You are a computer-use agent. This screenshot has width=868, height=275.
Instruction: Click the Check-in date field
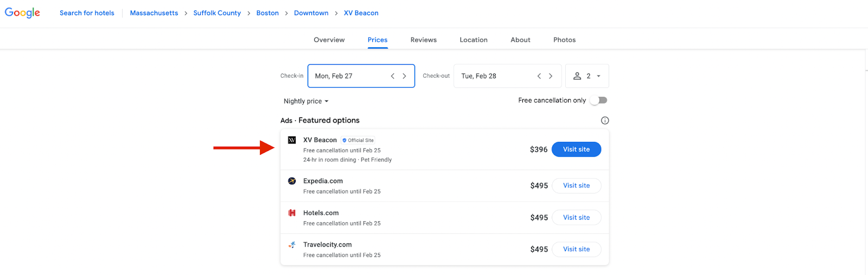[x=347, y=76]
